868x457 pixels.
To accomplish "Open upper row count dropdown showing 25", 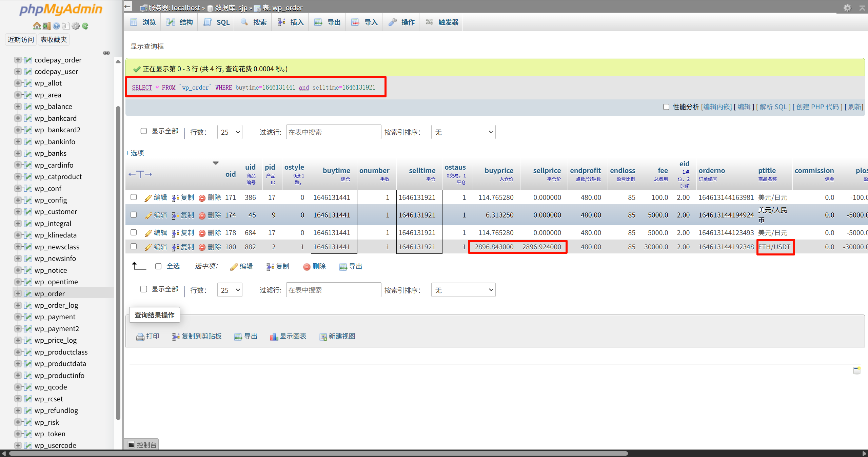I will coord(230,132).
